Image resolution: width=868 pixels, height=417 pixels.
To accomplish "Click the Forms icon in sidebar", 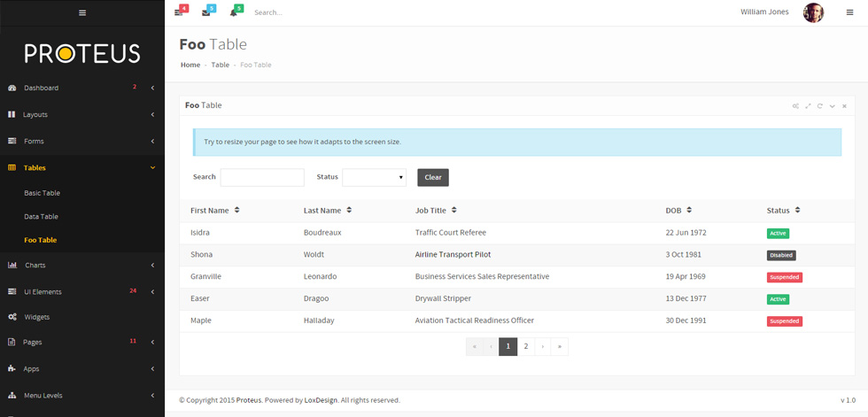I will 12,141.
